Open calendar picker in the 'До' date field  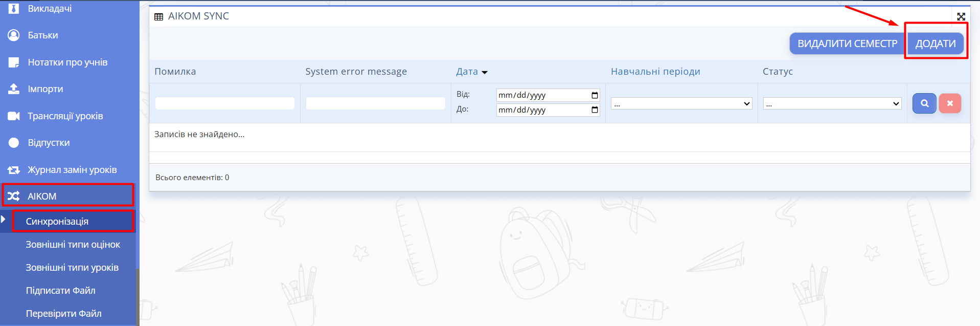click(595, 110)
